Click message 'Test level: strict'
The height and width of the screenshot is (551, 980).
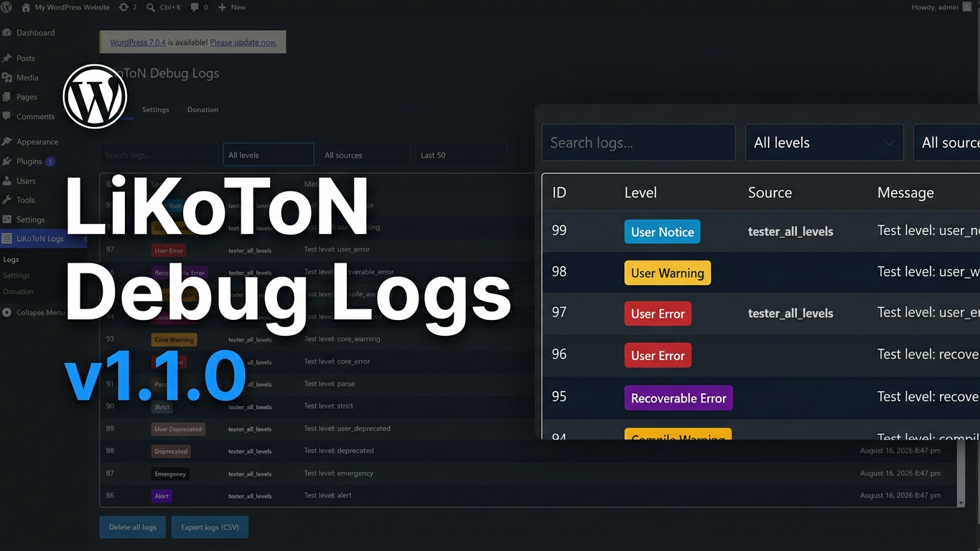[329, 405]
